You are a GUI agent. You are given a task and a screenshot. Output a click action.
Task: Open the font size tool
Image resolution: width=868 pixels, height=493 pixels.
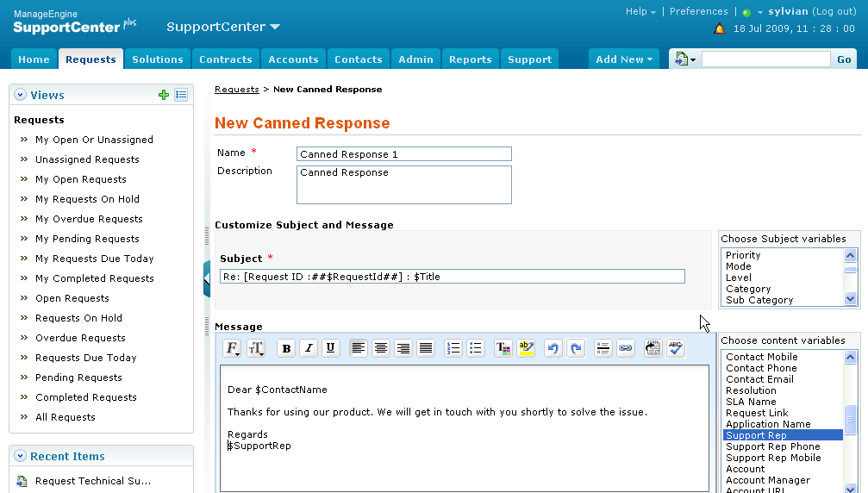(x=256, y=348)
